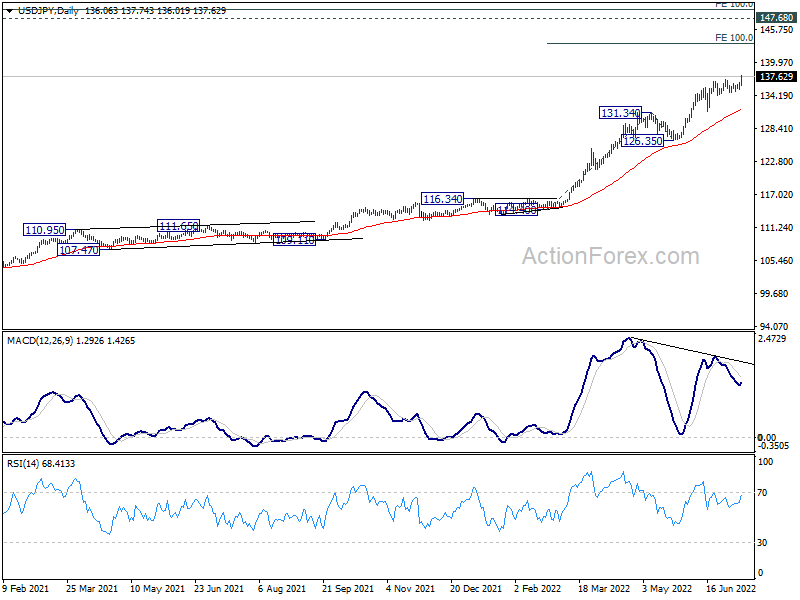This screenshot has height=600, width=800.
Task: Click the 134.190 price axis value
Action: coord(776,96)
